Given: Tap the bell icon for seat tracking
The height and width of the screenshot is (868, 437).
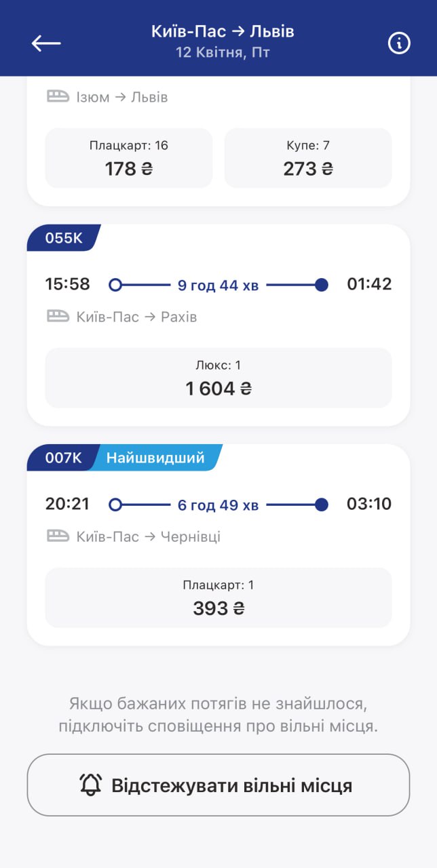Looking at the screenshot, I should coord(91,785).
